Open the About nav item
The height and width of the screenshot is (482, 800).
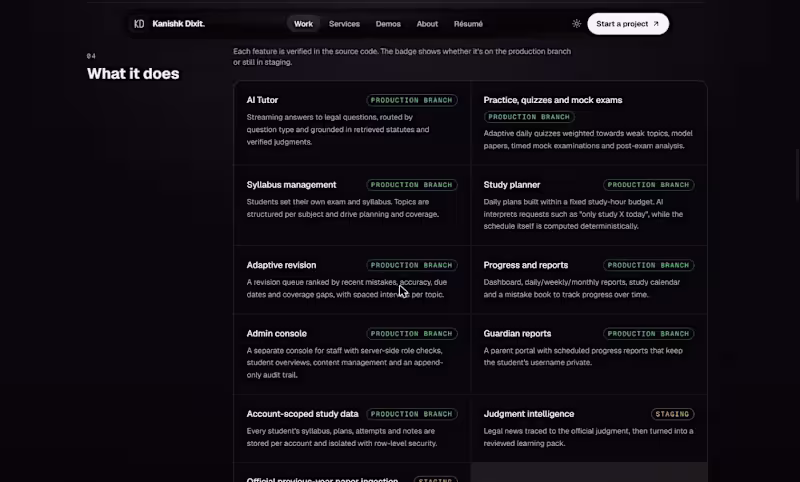tap(427, 24)
